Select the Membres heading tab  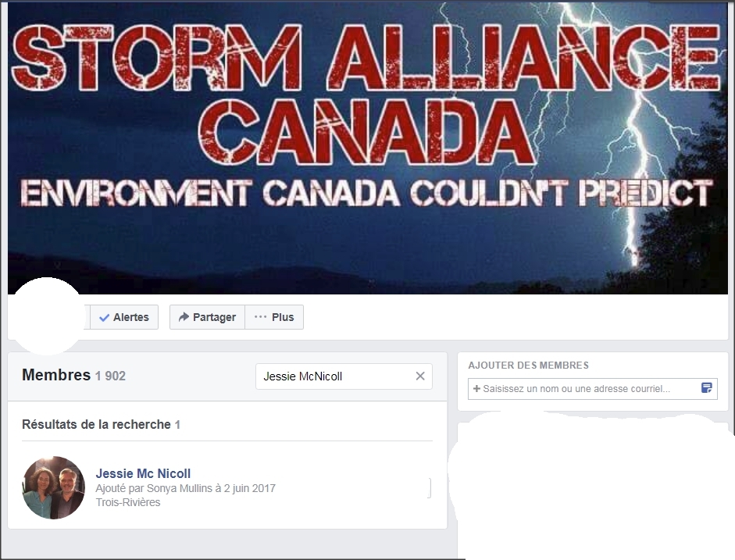(56, 375)
